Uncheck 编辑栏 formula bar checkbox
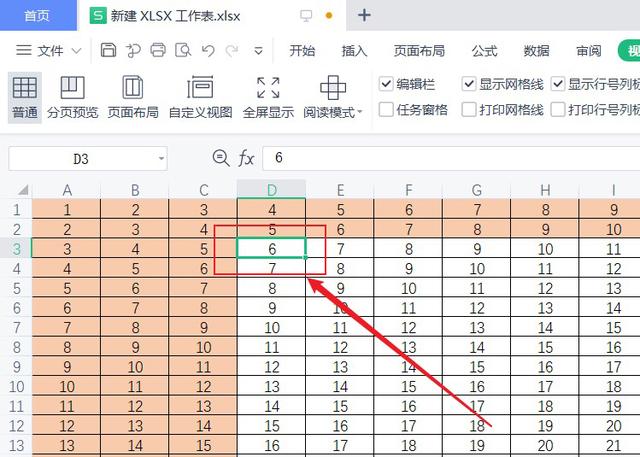Viewport: 640px width, 457px height. (x=386, y=84)
